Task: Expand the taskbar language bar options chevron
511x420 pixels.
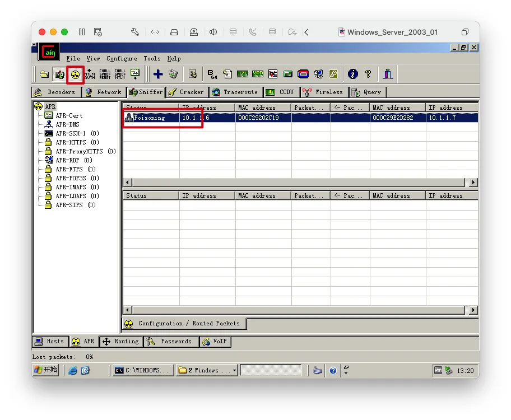Action: coord(346,374)
